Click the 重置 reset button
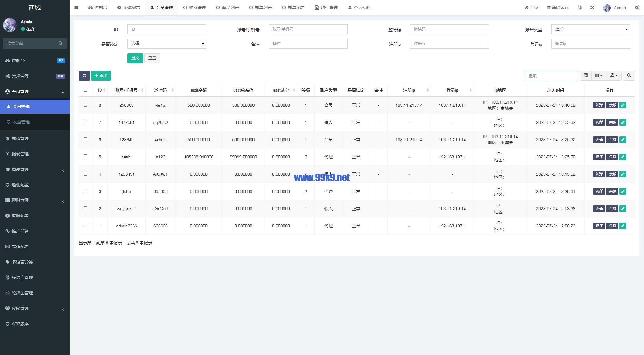 (x=152, y=58)
